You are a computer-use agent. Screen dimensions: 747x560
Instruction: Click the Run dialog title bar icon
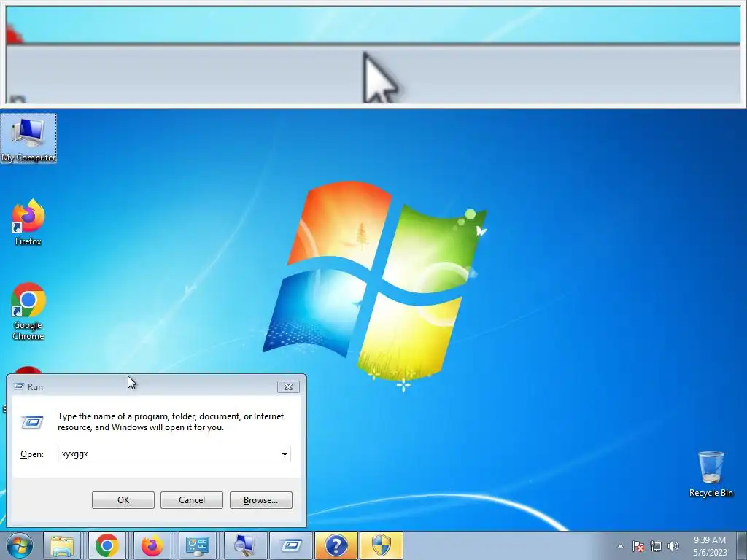click(19, 386)
